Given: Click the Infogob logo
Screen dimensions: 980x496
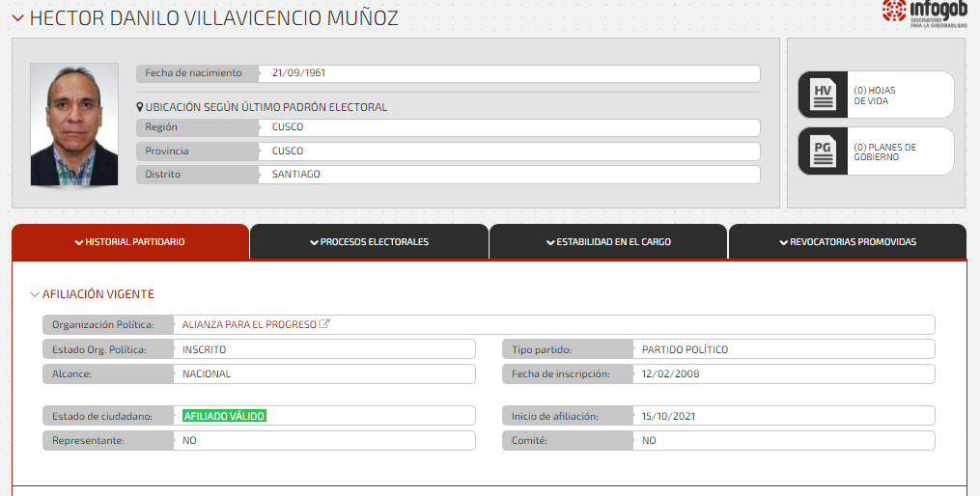Looking at the screenshot, I should (923, 14).
